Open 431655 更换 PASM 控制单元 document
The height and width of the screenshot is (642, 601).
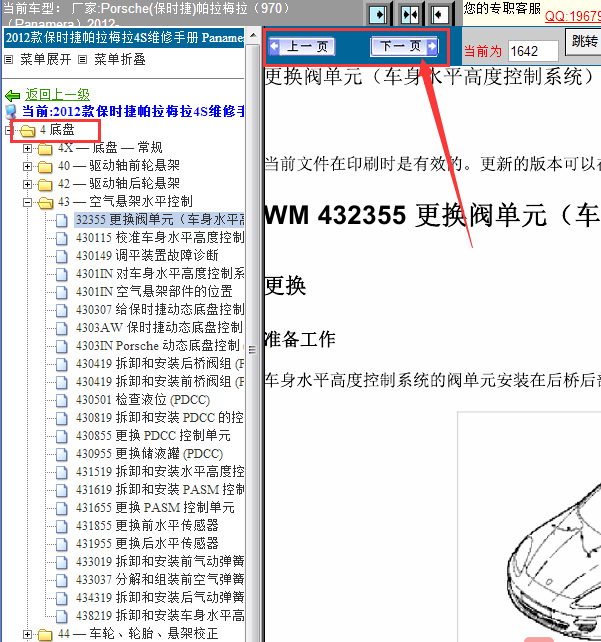pyautogui.click(x=155, y=508)
